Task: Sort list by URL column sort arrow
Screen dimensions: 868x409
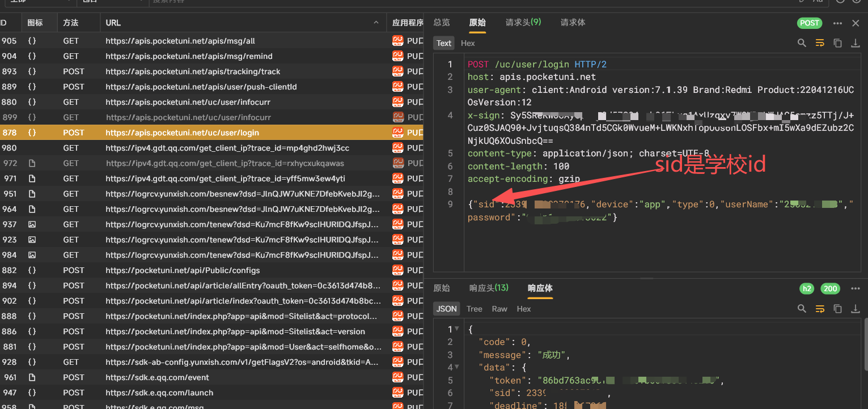Action: 376,23
